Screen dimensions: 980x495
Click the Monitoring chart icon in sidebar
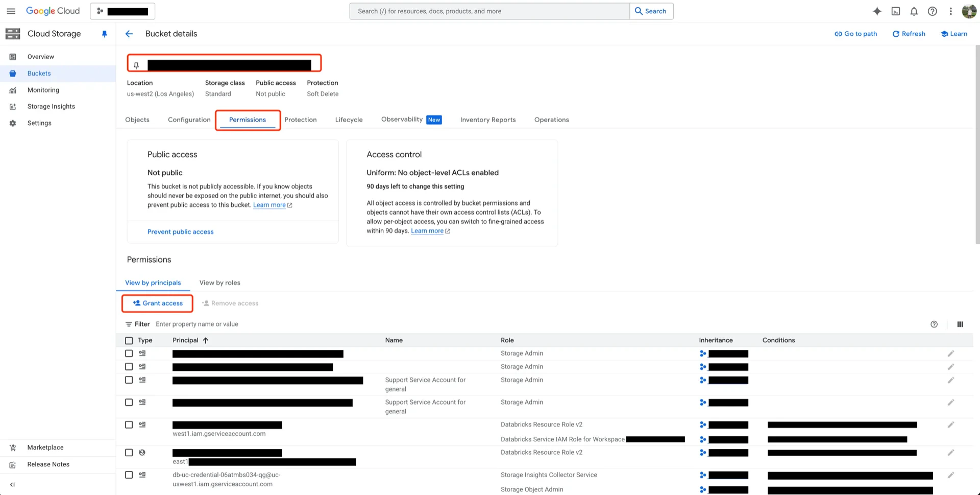click(13, 90)
